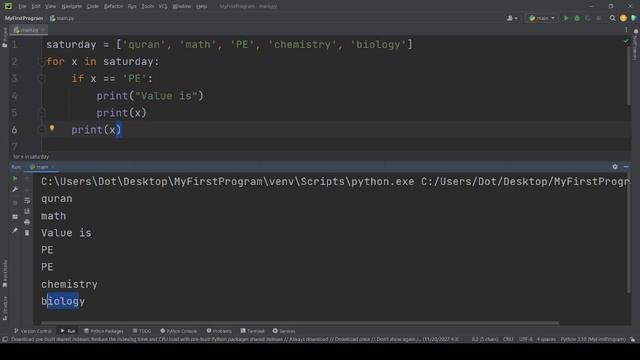Open the Python Packages tool window
The width and height of the screenshot is (640, 360).
(104, 331)
